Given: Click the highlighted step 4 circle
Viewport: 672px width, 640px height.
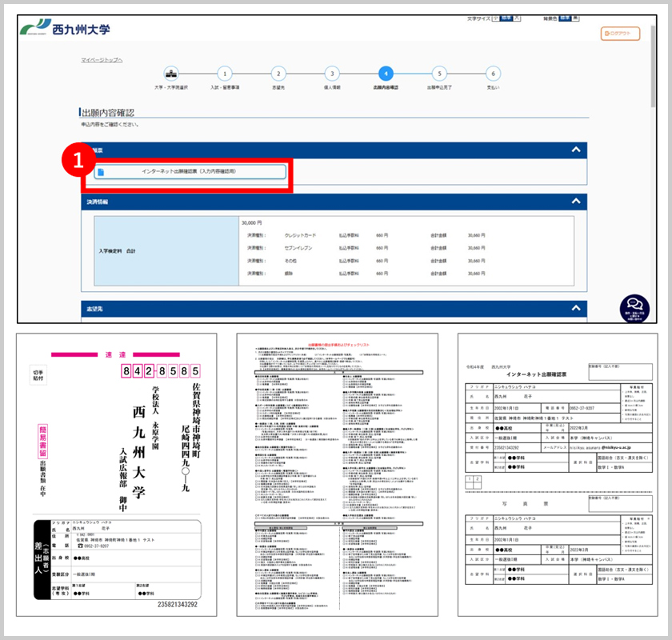Looking at the screenshot, I should (386, 74).
